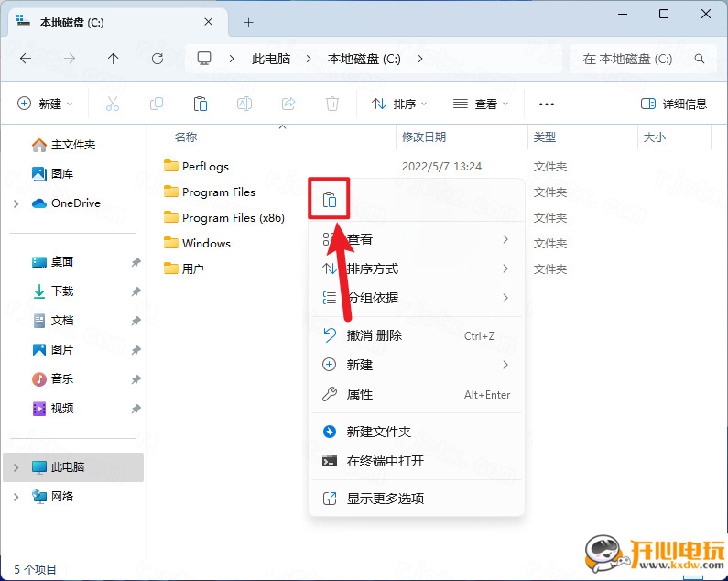The width and height of the screenshot is (728, 581).
Task: Click chevron after 此电脑 in address bar
Action: (x=309, y=59)
